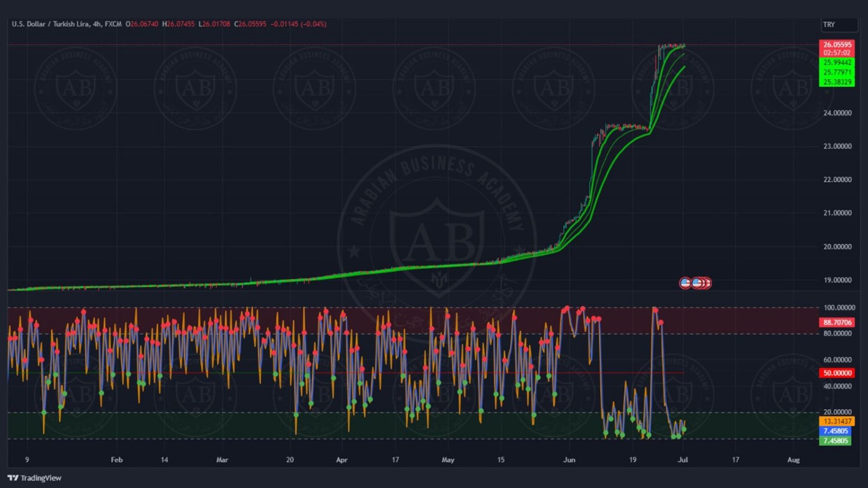Click the red 88.70706 oscillator label
The height and width of the screenshot is (488, 868).
[837, 323]
